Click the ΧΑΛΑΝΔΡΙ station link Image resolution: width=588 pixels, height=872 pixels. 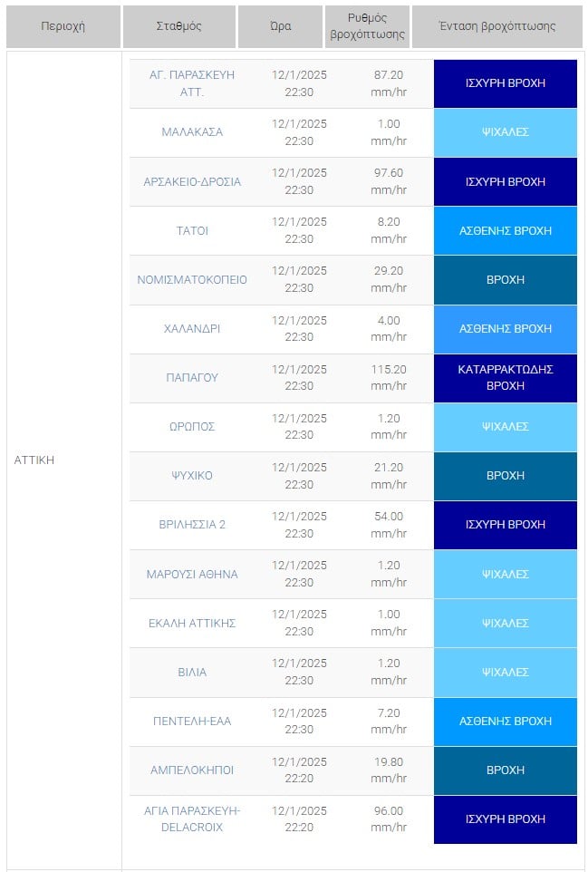pos(192,329)
